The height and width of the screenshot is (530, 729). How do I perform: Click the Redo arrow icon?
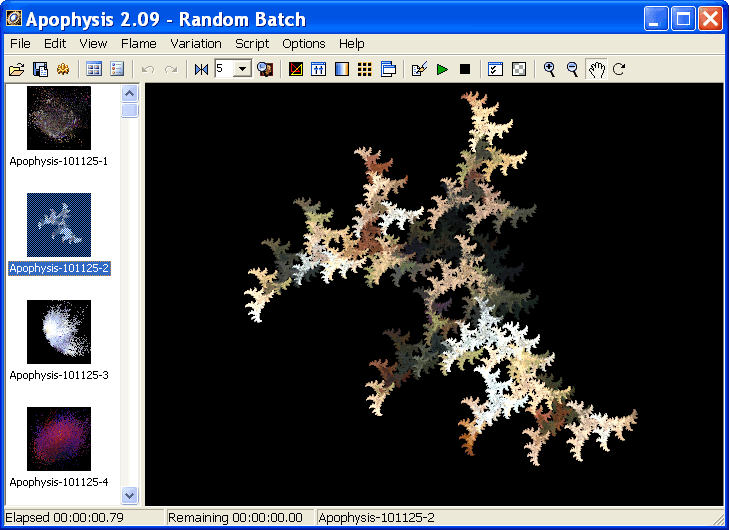pyautogui.click(x=171, y=70)
